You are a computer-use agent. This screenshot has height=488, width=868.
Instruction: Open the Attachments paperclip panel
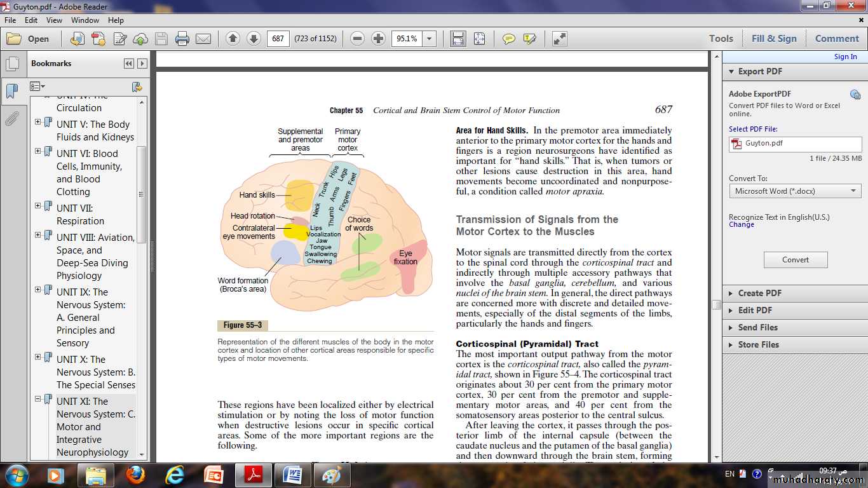pyautogui.click(x=11, y=119)
